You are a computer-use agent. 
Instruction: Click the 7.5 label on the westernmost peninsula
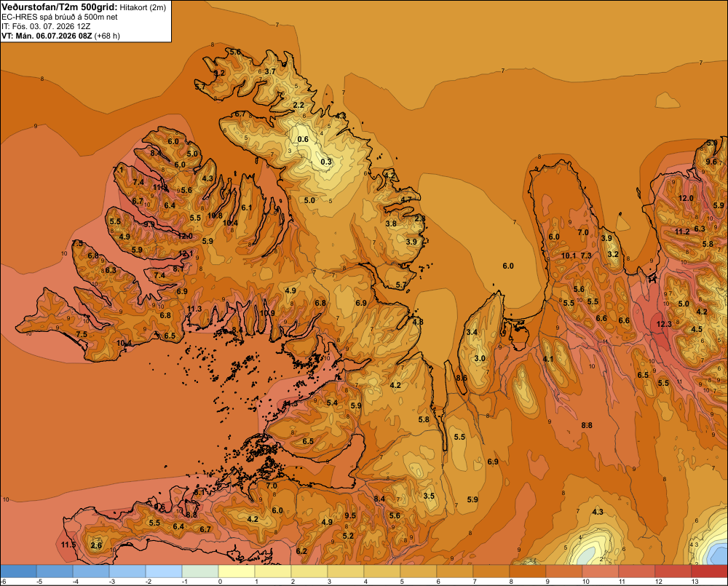tap(82, 334)
